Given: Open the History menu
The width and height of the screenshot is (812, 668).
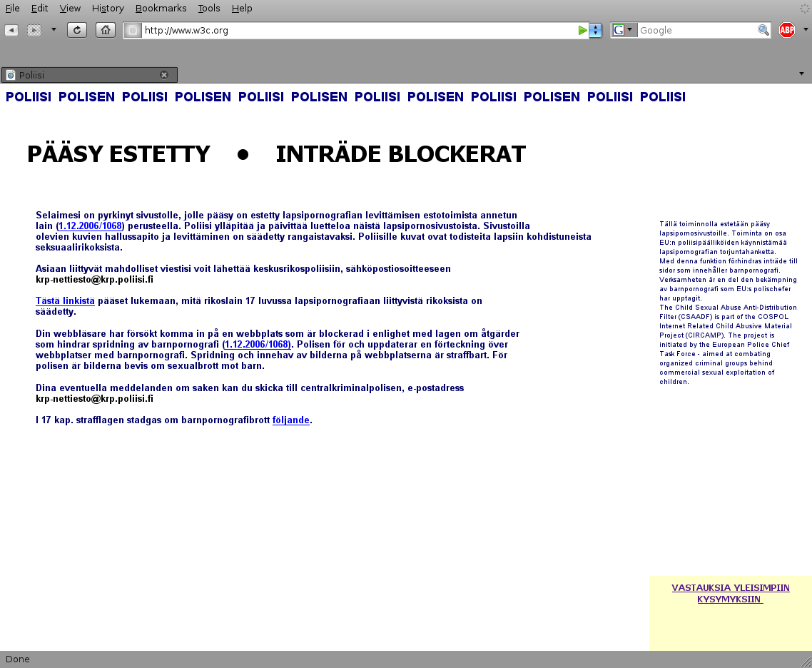Looking at the screenshot, I should click(108, 8).
